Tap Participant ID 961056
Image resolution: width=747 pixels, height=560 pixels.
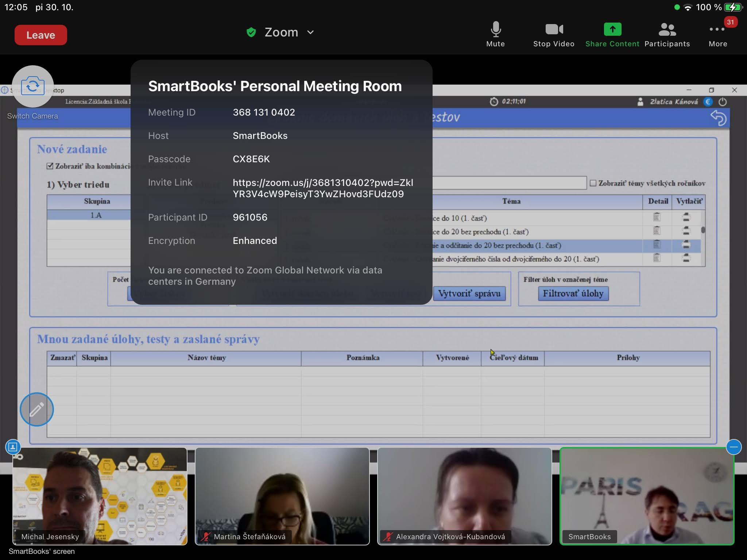pos(250,217)
